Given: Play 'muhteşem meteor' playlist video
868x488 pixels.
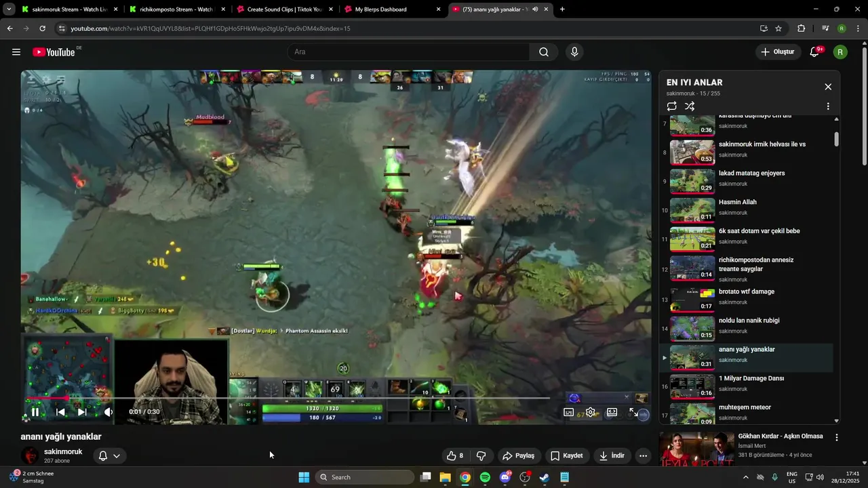Looking at the screenshot, I should pyautogui.click(x=746, y=413).
